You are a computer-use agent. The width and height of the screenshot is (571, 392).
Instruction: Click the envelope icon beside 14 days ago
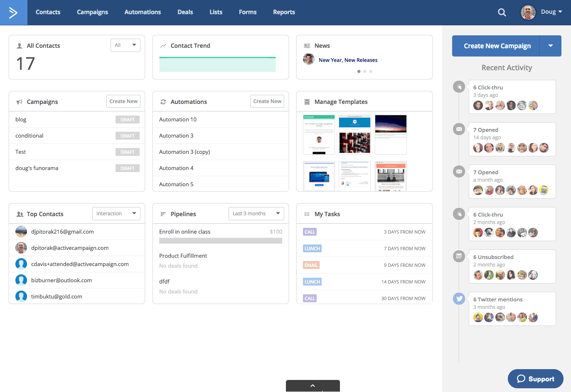coord(459,129)
